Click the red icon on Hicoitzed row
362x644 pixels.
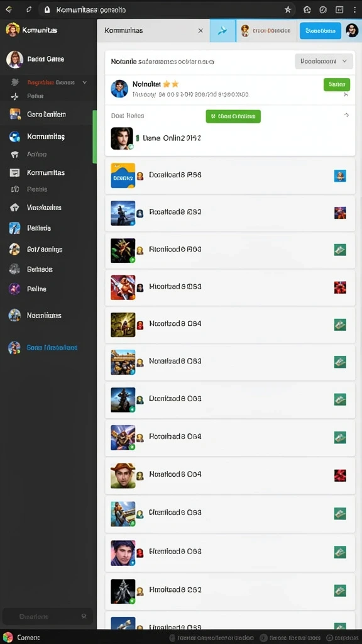click(x=340, y=287)
